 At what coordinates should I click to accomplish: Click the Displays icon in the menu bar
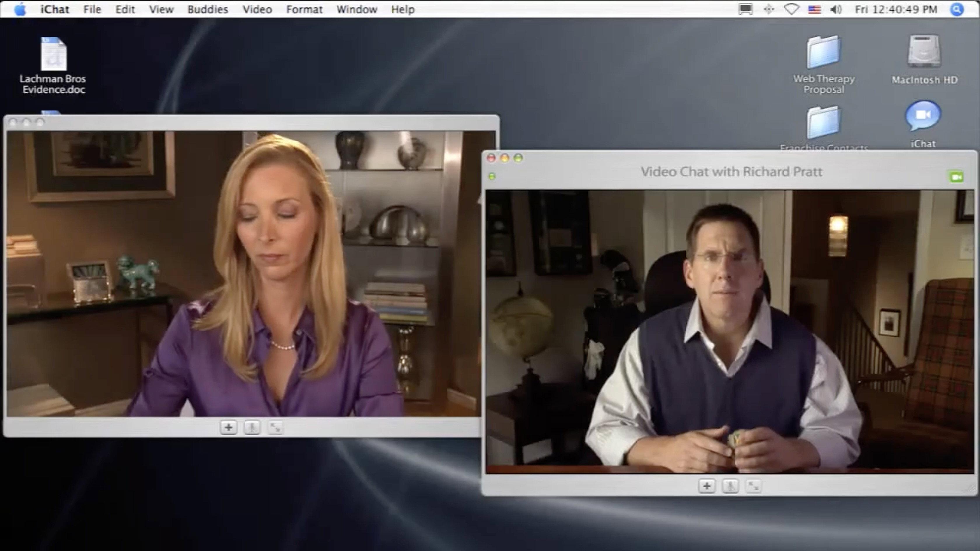click(x=746, y=9)
